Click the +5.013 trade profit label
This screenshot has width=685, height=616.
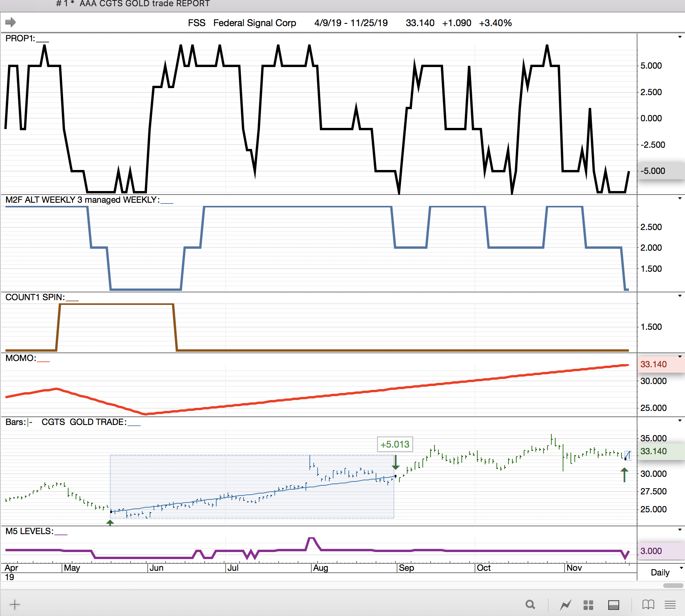(395, 444)
